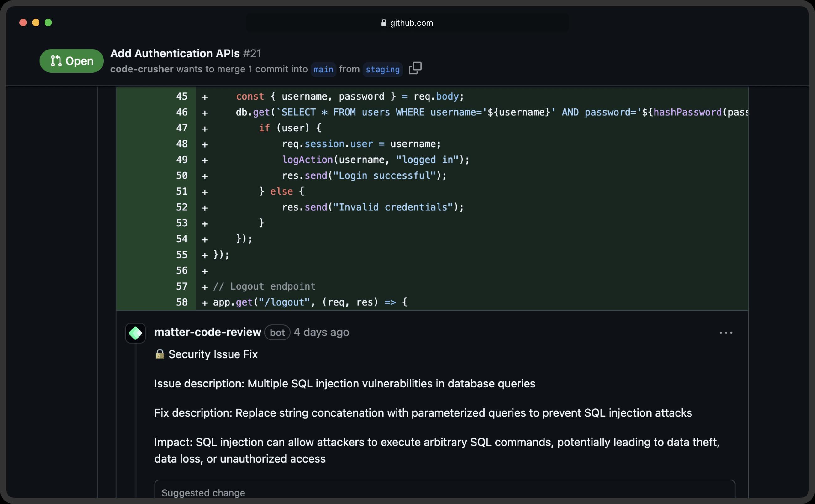This screenshot has height=504, width=815.
Task: Click the green Open pull request badge
Action: 72,61
